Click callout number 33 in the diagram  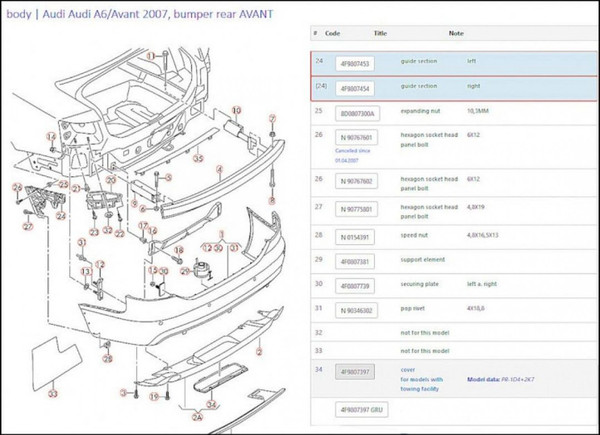[53, 395]
